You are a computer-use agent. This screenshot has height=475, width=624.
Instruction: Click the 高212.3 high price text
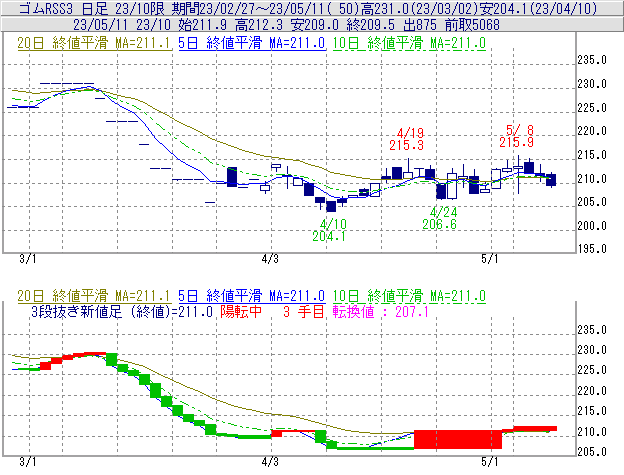(259, 25)
